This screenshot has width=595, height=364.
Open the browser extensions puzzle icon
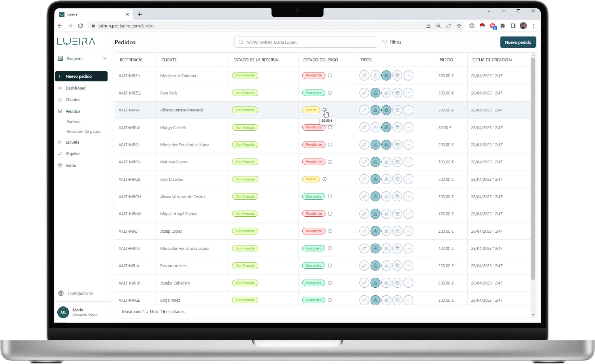[x=503, y=26]
